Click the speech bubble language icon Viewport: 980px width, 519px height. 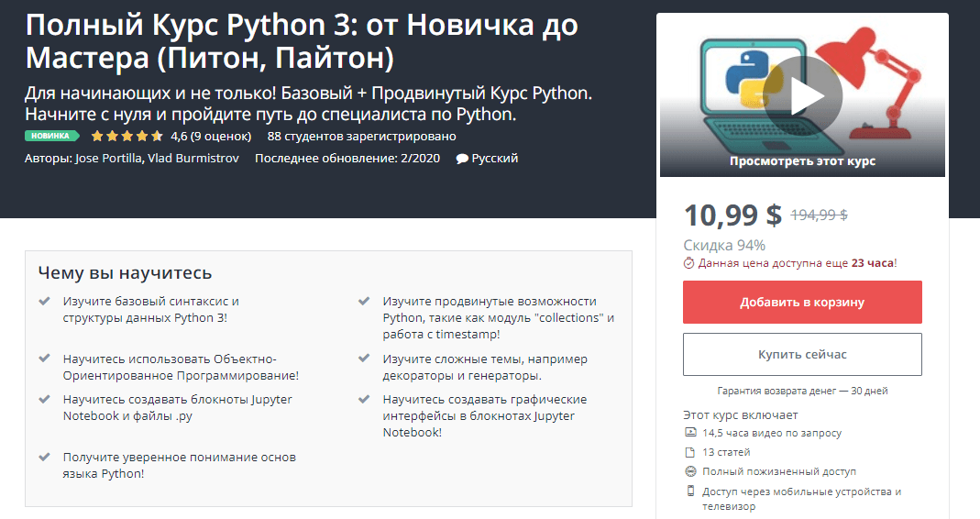click(x=462, y=159)
